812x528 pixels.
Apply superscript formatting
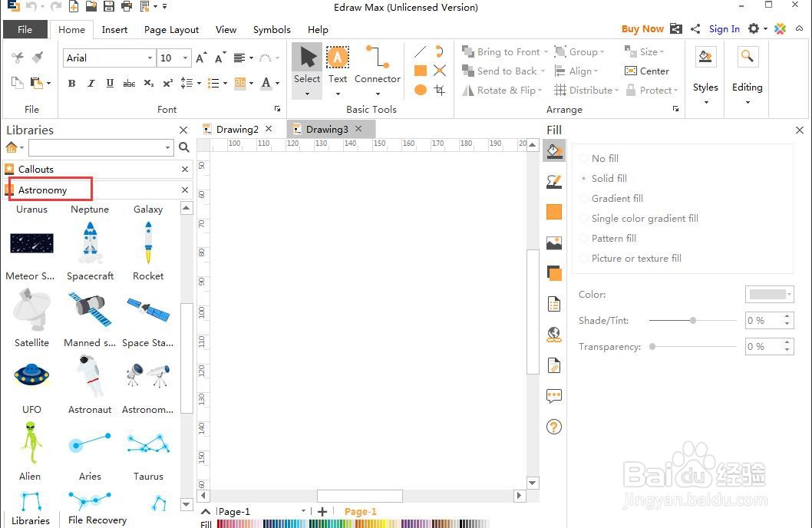pos(168,83)
